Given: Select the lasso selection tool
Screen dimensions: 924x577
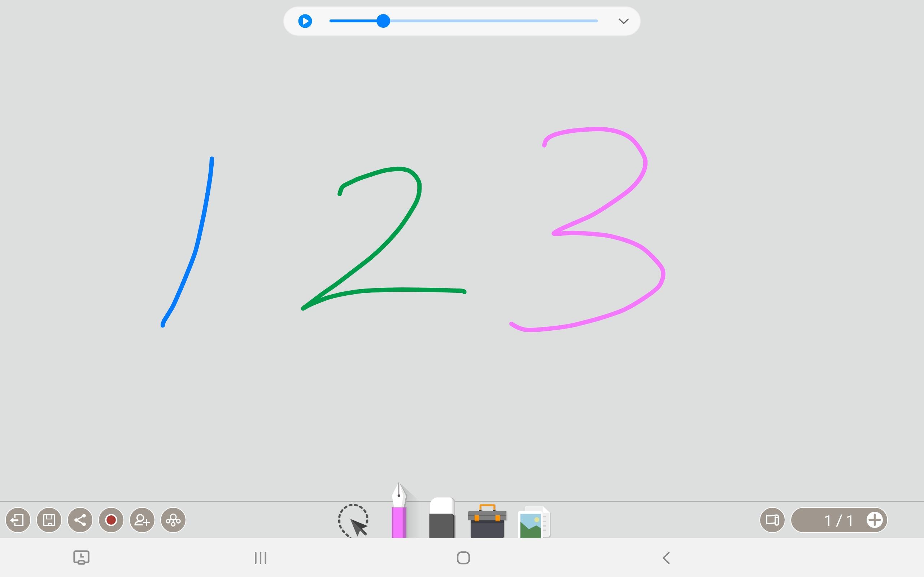Looking at the screenshot, I should point(353,520).
